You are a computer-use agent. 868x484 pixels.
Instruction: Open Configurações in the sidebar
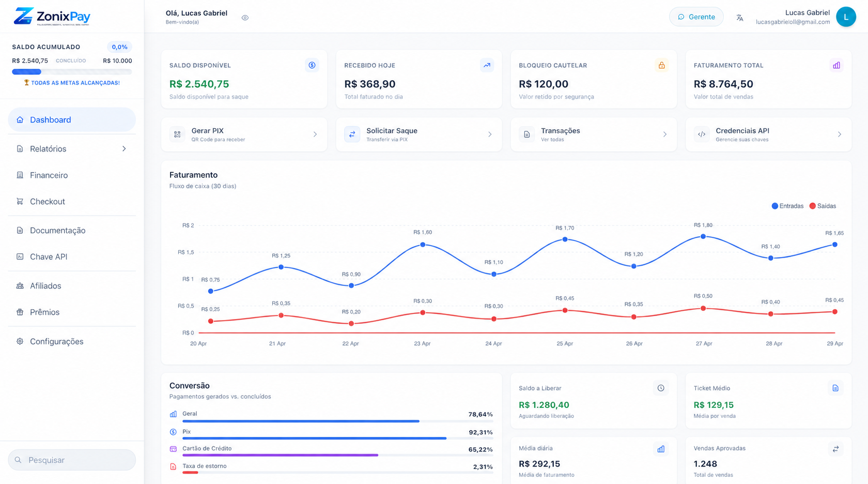72,341
